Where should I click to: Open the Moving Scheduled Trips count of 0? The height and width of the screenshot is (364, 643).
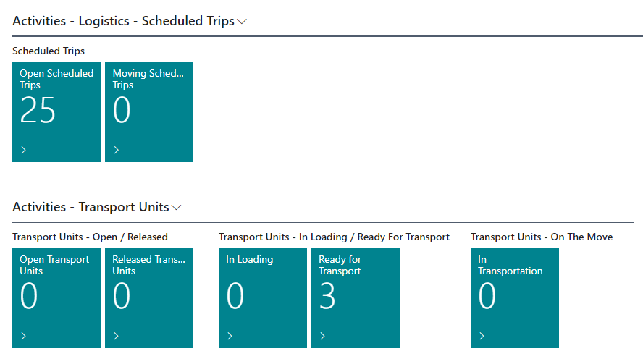pyautogui.click(x=122, y=111)
